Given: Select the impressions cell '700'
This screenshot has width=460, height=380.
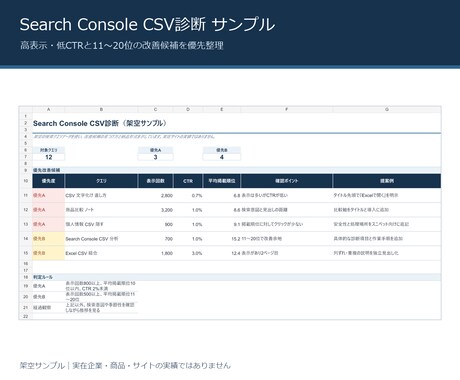Looking at the screenshot, I should pos(156,239).
